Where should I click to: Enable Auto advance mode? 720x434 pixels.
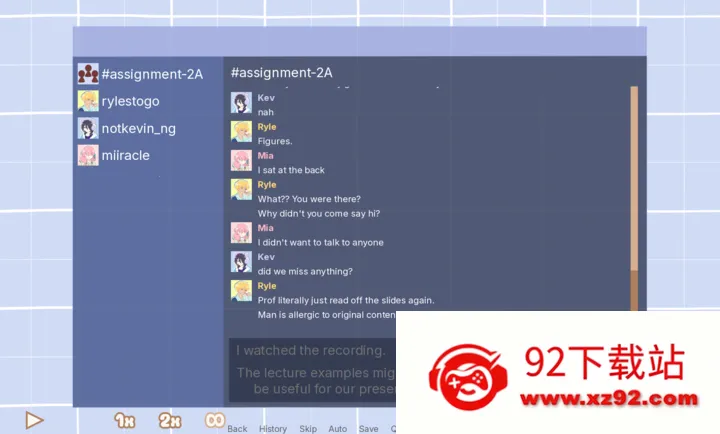[337, 429]
